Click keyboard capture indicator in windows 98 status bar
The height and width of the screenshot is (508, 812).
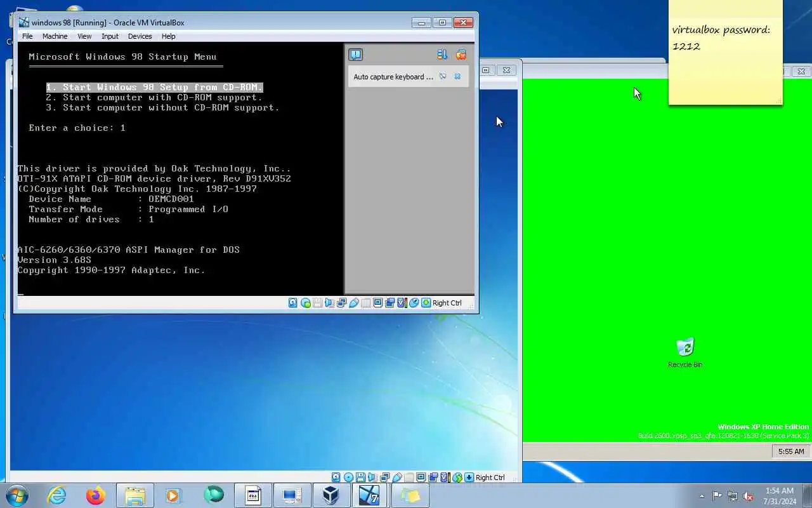coord(426,303)
